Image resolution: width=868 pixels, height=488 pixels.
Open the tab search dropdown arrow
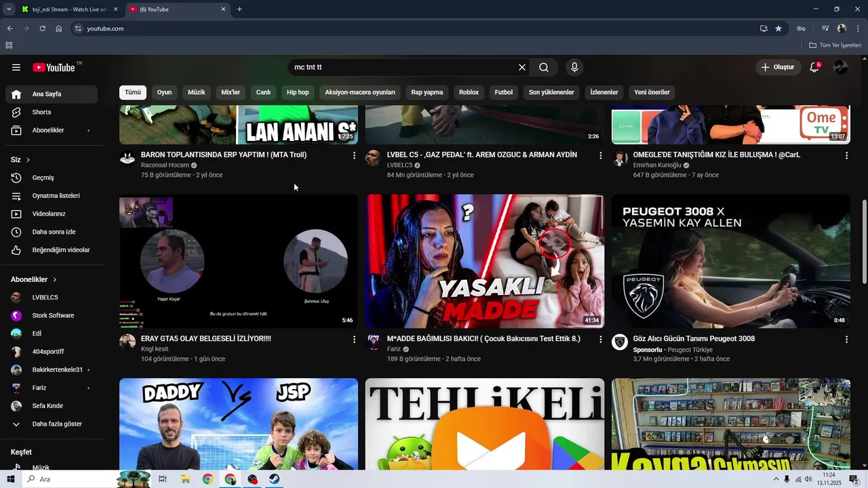point(8,9)
